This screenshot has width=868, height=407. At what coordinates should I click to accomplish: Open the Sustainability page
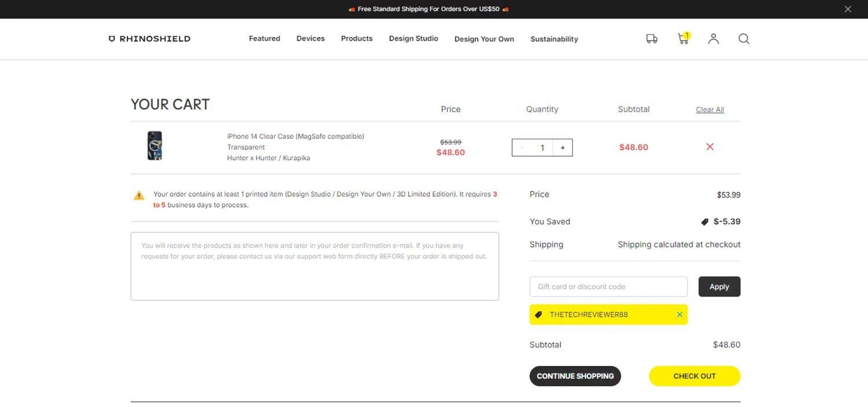tap(554, 39)
